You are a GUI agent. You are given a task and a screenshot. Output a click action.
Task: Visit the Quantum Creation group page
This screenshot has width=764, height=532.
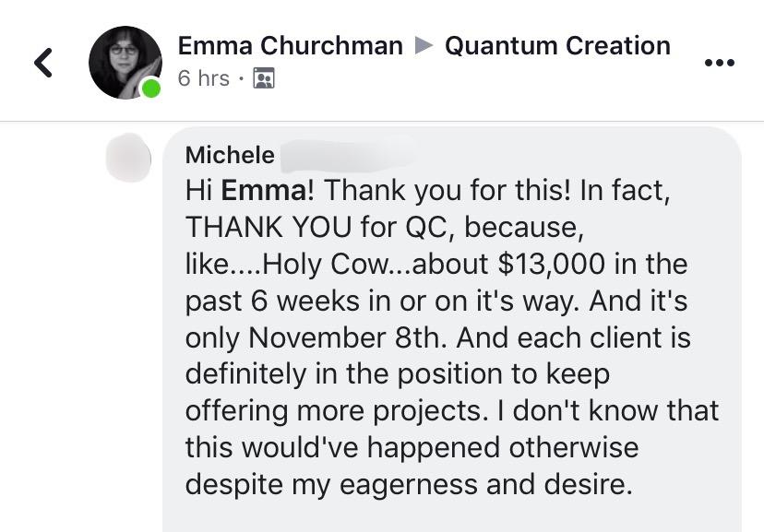557,46
